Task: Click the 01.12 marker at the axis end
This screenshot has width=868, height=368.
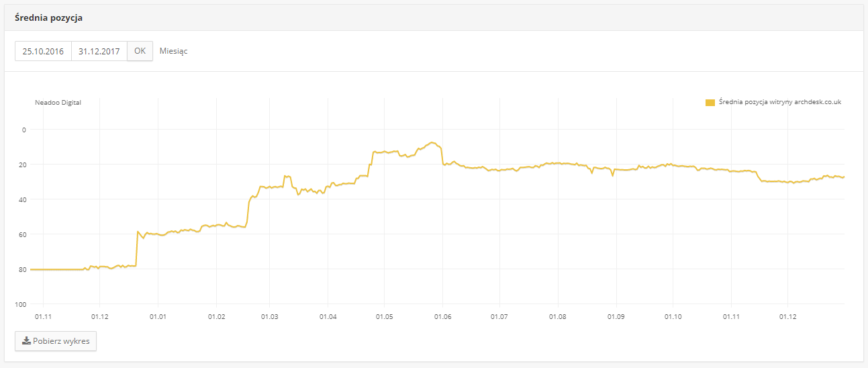Action: click(788, 316)
